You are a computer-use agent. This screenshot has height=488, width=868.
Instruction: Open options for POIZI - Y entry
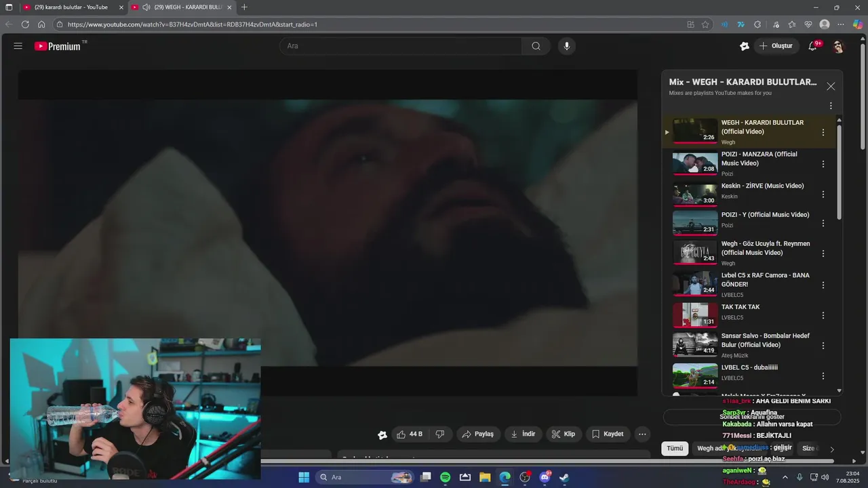point(823,223)
